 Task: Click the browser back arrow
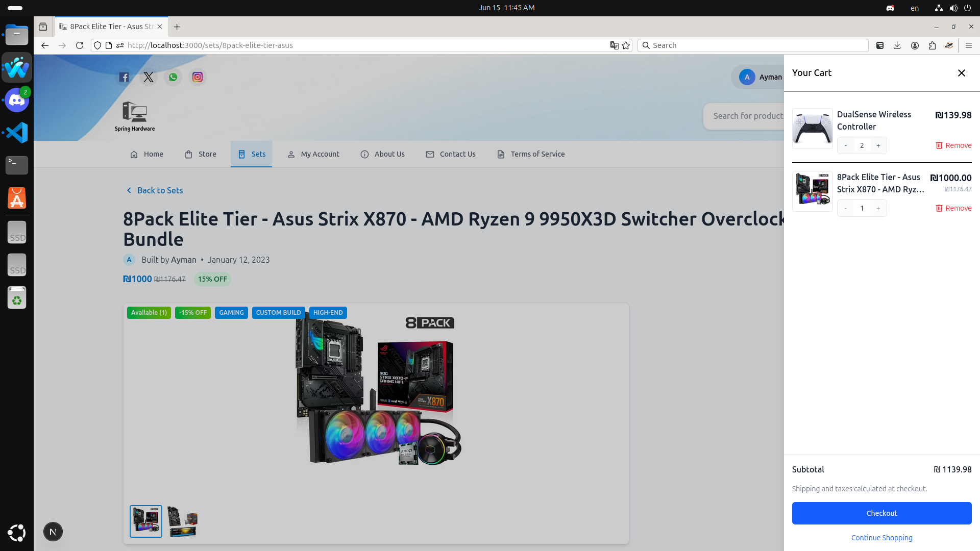point(45,45)
